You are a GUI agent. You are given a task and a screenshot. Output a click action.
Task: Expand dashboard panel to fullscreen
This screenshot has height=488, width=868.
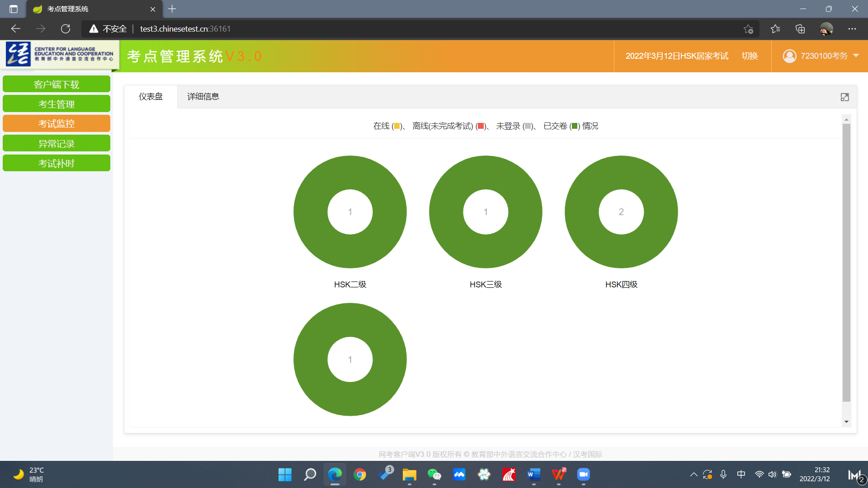point(844,97)
